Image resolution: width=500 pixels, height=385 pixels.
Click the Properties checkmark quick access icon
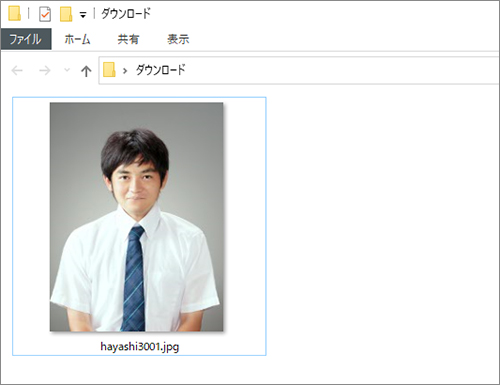tap(45, 14)
